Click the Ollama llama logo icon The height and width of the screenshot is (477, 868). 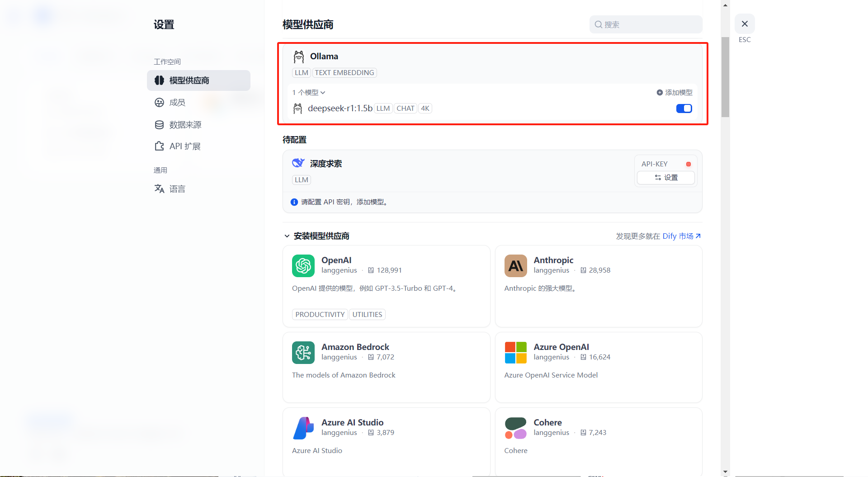coord(299,57)
